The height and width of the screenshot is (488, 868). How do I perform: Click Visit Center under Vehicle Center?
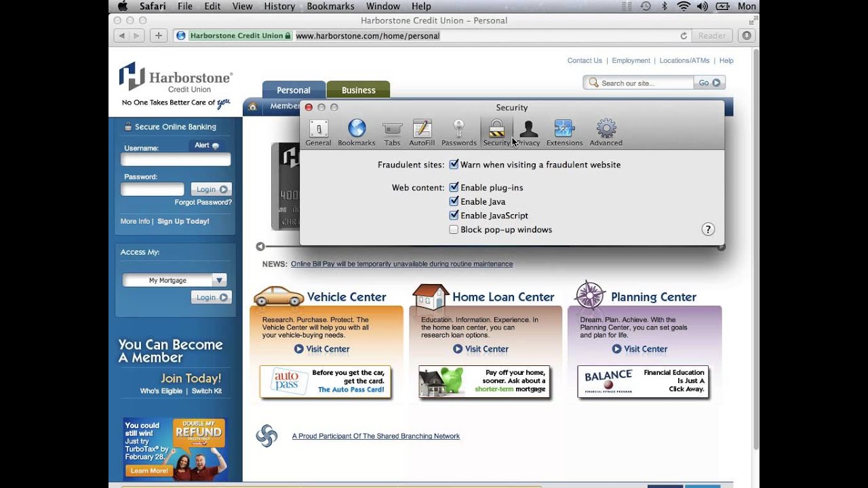(x=322, y=349)
